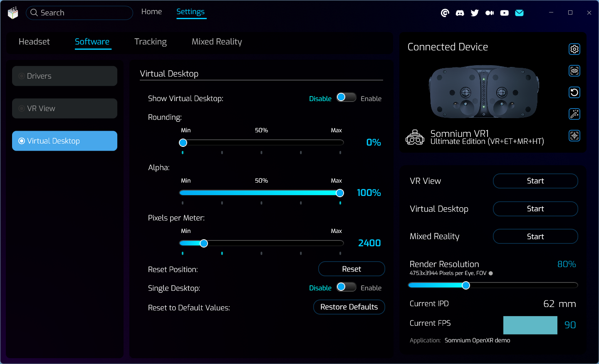Click the Render Resolution slider handle
599x364 pixels.
466,285
